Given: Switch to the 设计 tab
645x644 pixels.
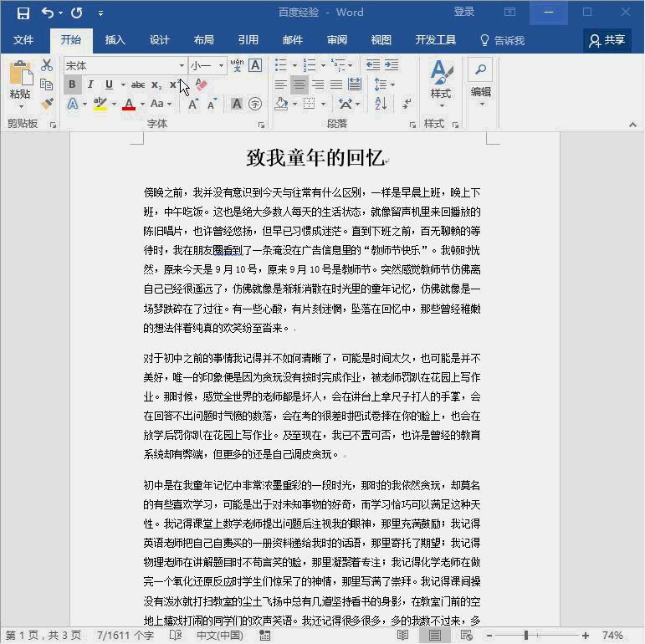Looking at the screenshot, I should click(159, 40).
